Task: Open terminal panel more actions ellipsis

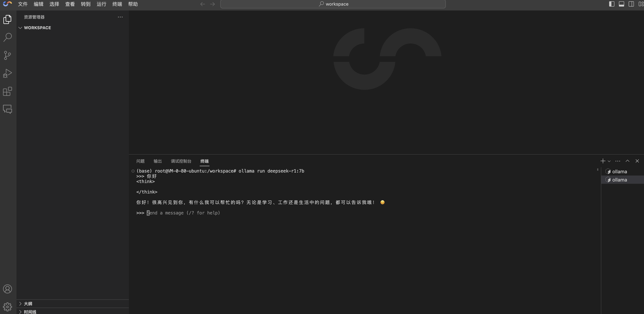Action: 618,161
